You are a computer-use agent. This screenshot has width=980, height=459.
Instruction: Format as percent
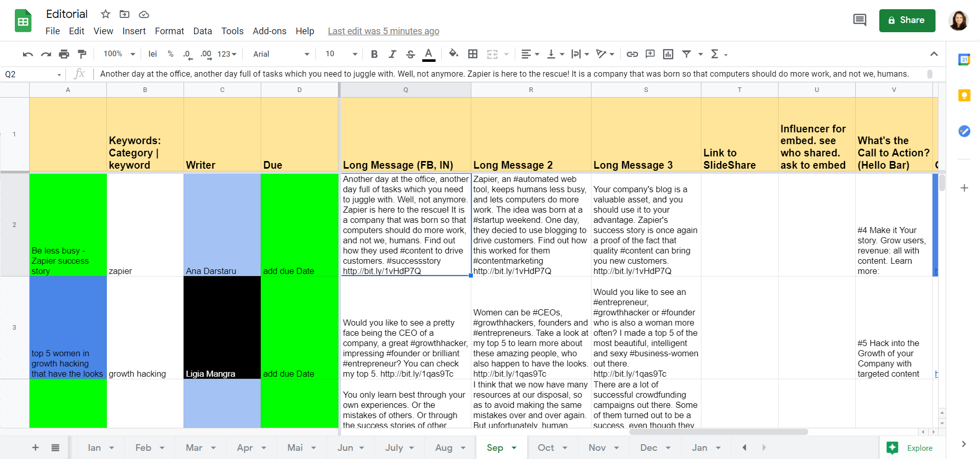pyautogui.click(x=170, y=54)
